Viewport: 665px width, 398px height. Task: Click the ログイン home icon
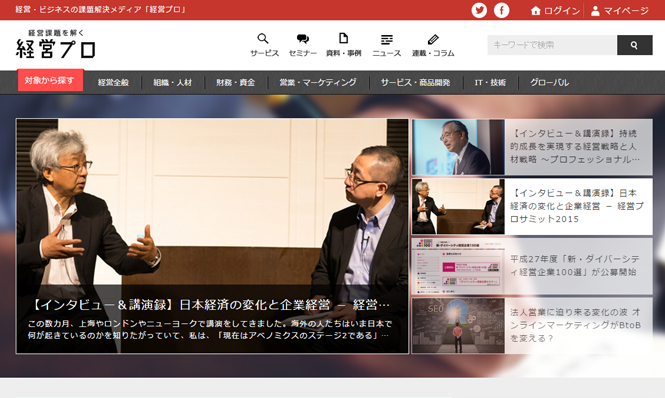(536, 11)
